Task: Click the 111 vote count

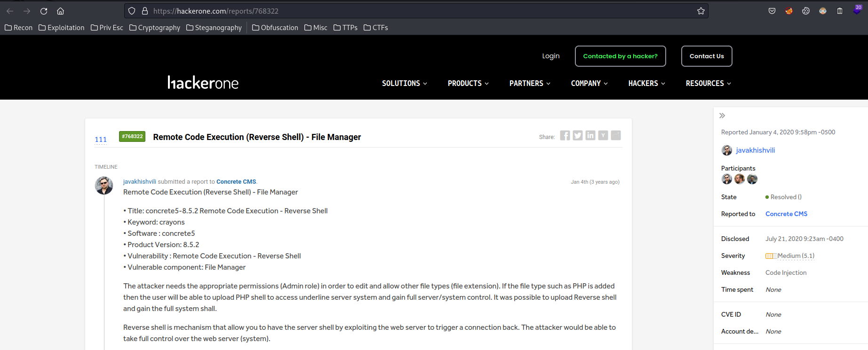Action: (x=101, y=139)
